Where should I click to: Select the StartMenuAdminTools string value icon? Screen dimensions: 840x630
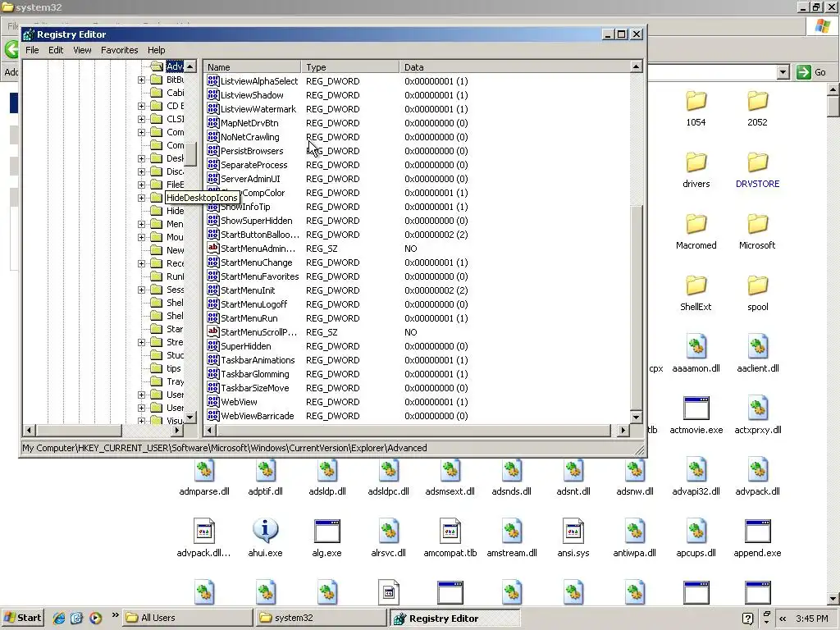click(x=212, y=248)
